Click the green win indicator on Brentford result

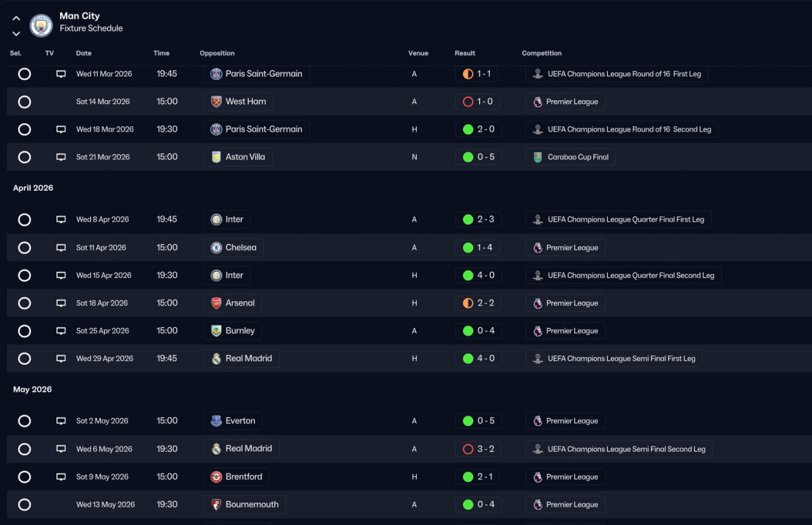pos(468,477)
